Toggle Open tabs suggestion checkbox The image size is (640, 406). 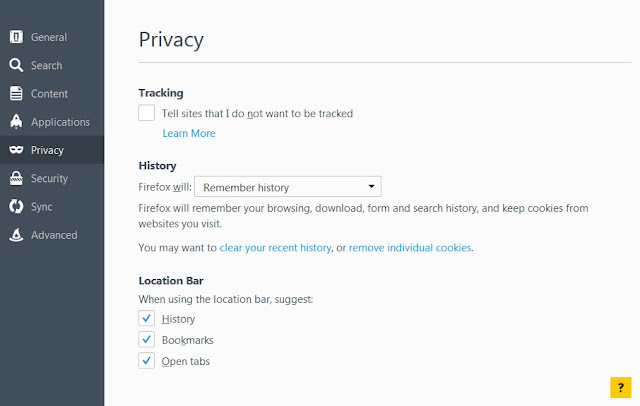click(x=147, y=361)
